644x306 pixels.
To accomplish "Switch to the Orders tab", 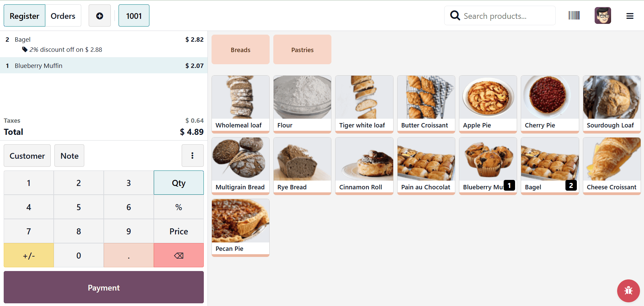I will tap(63, 15).
